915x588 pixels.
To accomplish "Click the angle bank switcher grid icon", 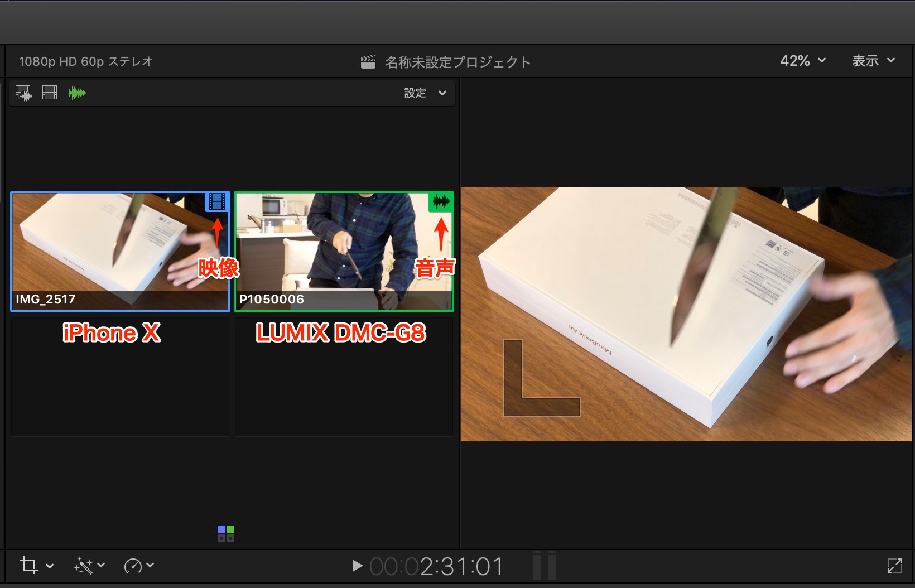I will (226, 534).
